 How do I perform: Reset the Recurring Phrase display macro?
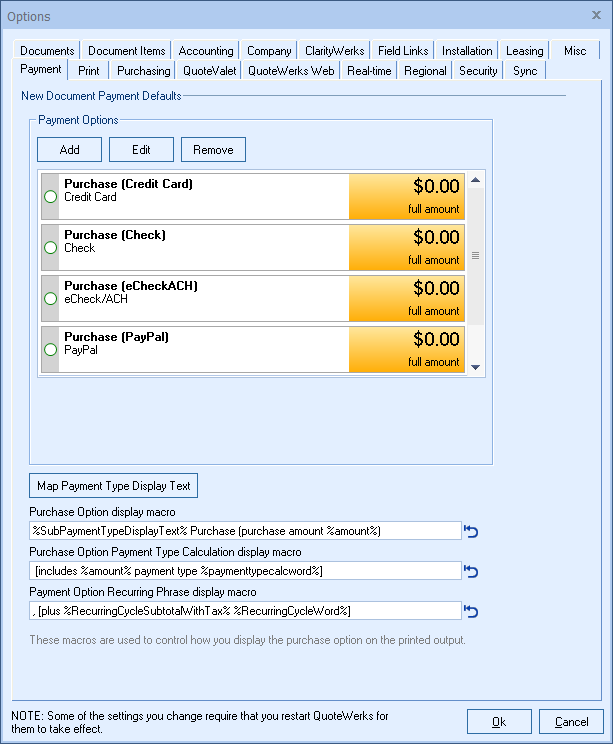(472, 611)
